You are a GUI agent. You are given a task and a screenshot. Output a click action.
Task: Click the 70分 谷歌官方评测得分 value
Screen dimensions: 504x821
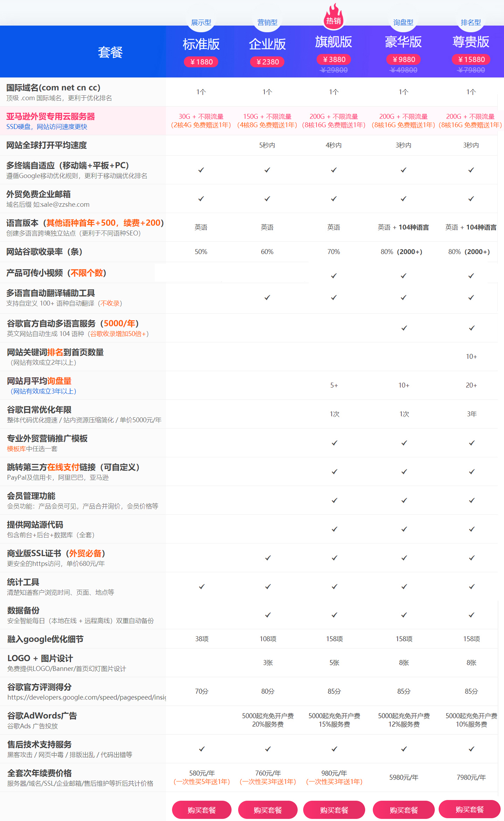tap(202, 691)
